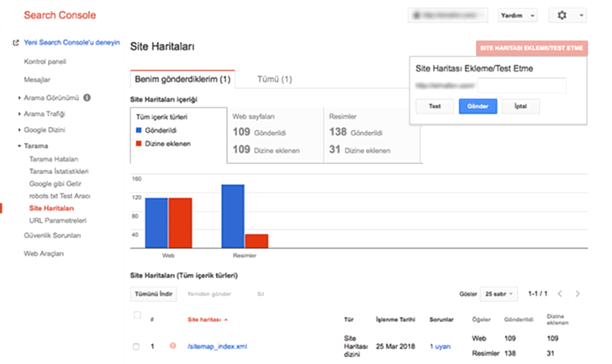Open the Yardım dropdown
612x364 pixels.
518,15
